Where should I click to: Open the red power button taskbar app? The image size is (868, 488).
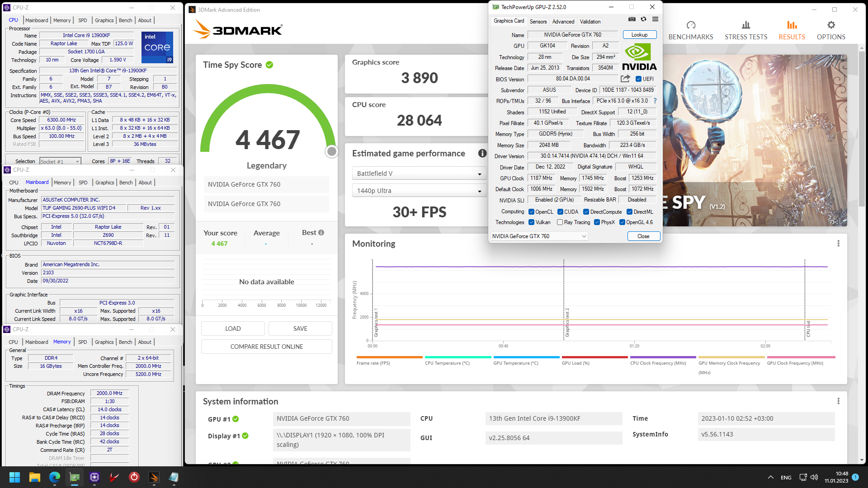(134, 477)
